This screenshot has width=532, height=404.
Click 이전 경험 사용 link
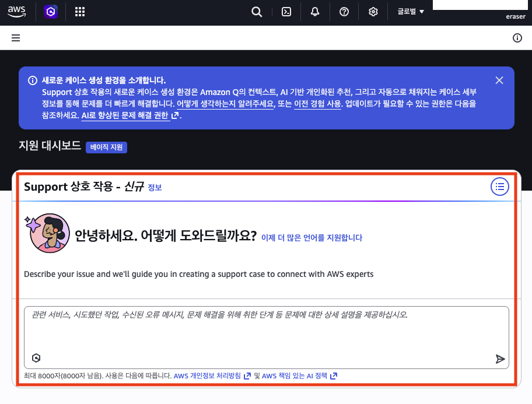(317, 104)
